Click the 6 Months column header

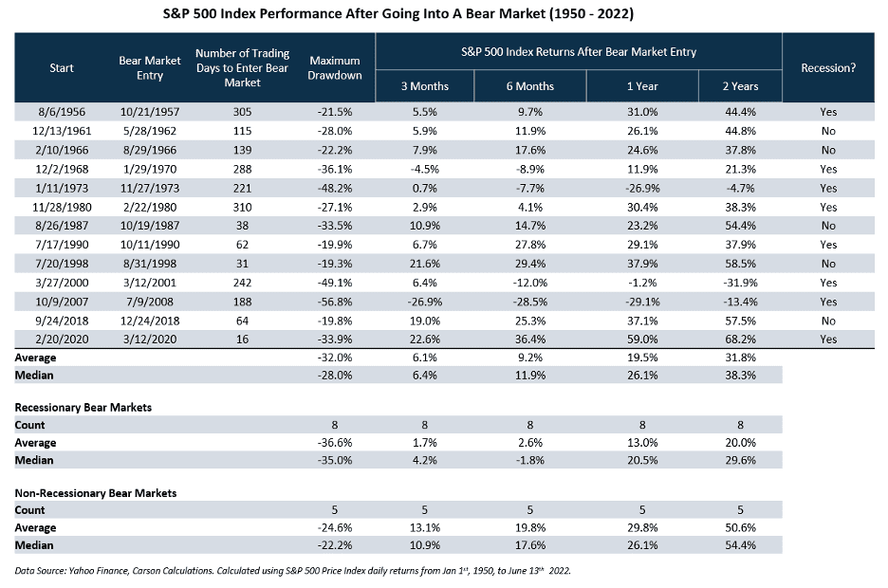click(x=530, y=86)
